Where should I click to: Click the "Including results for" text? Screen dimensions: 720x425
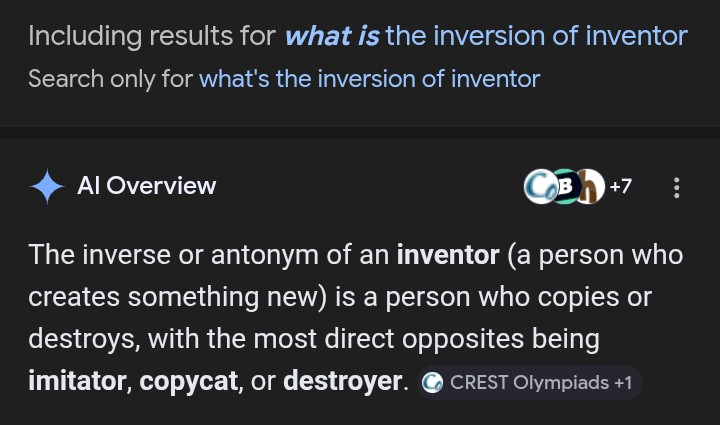(151, 37)
